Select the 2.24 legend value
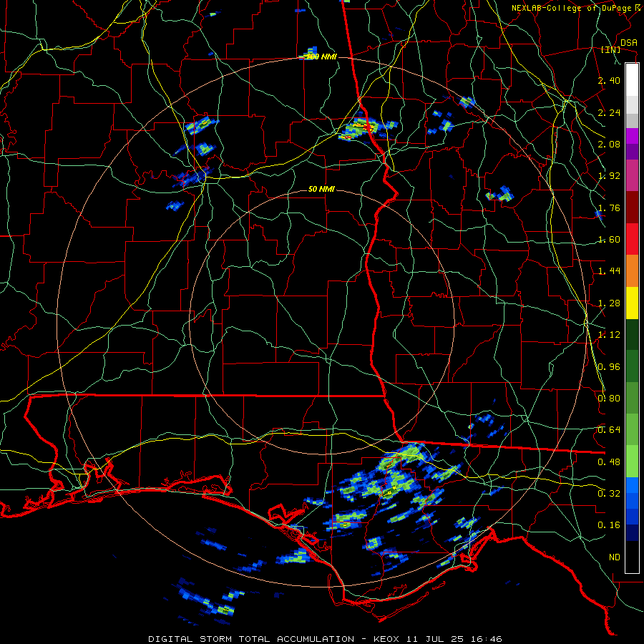Screen dimensions: 644x644 pyautogui.click(x=609, y=112)
